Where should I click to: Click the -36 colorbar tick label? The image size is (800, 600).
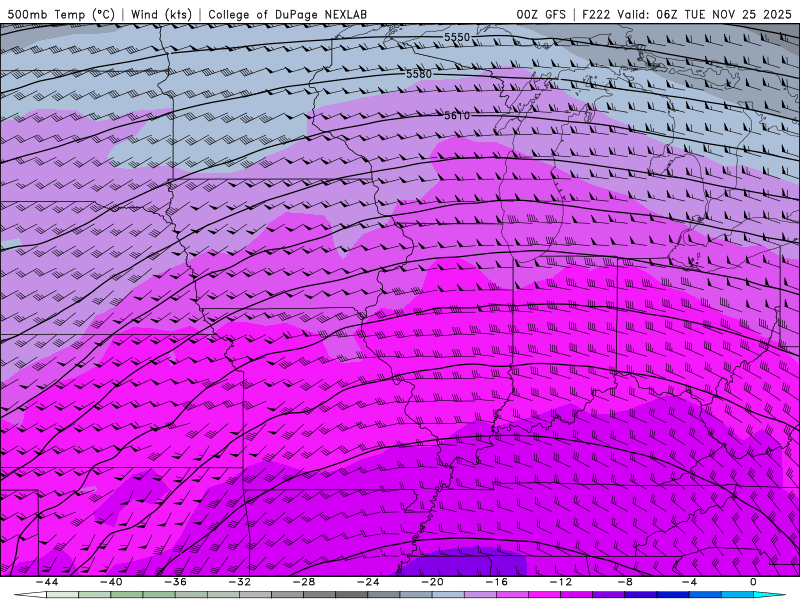[x=176, y=582]
